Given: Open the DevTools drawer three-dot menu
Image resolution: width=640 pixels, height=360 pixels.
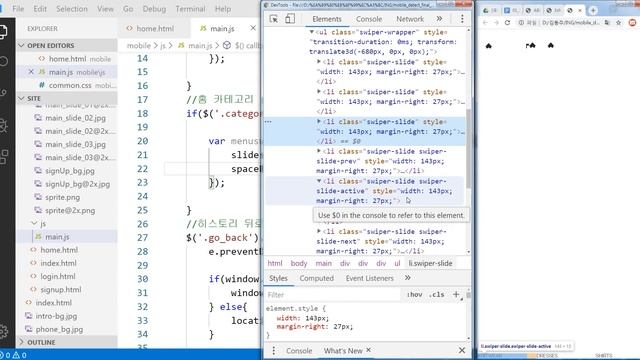Looking at the screenshot, I should click(x=273, y=351).
